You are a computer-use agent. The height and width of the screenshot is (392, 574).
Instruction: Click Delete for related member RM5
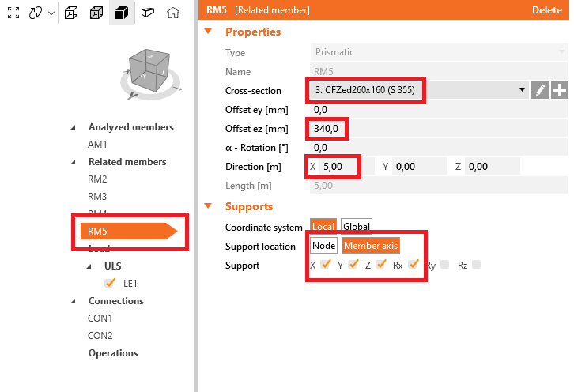click(547, 10)
